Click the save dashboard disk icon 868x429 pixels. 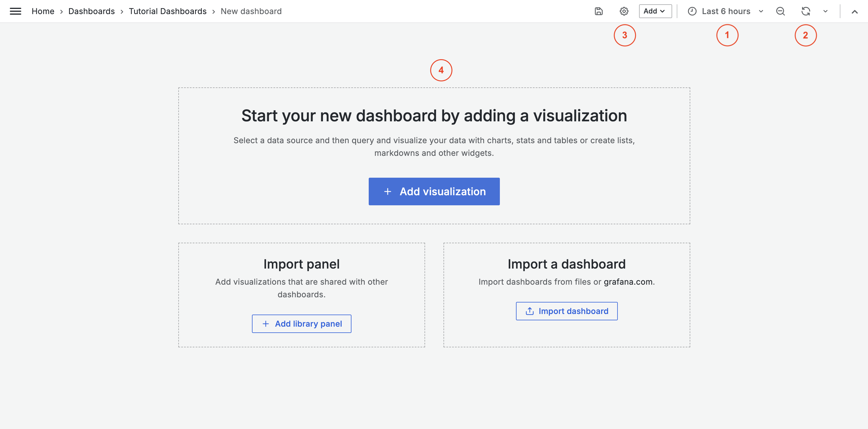click(599, 11)
